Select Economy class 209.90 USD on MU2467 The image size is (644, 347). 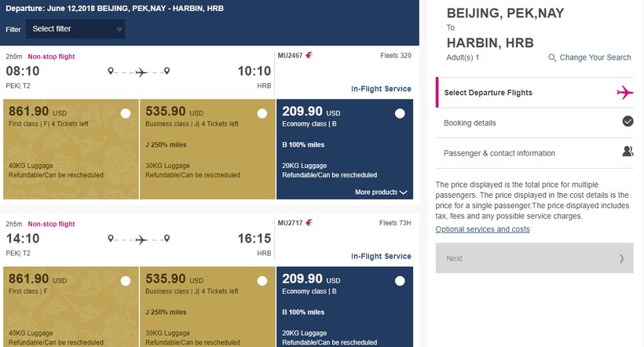[x=400, y=114]
